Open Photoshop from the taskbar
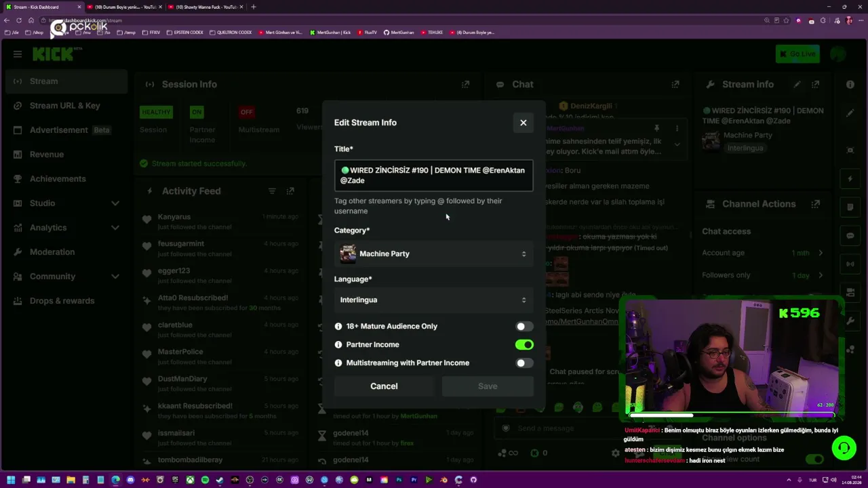Screen dimensions: 868x488 [x=399, y=480]
